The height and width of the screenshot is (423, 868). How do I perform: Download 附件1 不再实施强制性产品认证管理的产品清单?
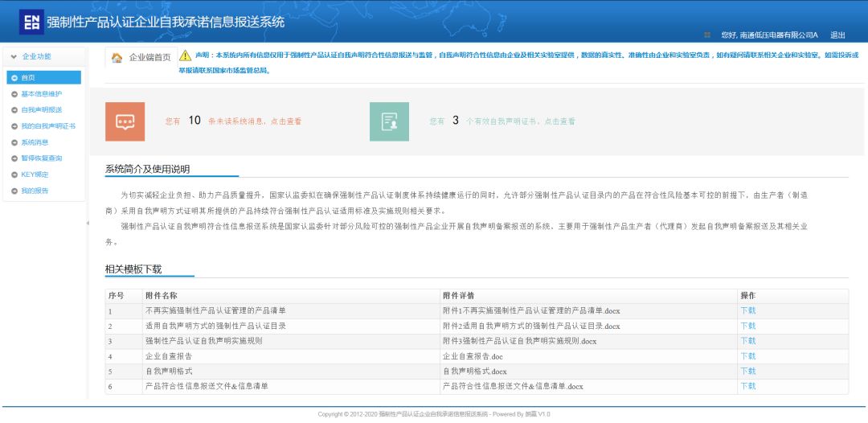747,310
